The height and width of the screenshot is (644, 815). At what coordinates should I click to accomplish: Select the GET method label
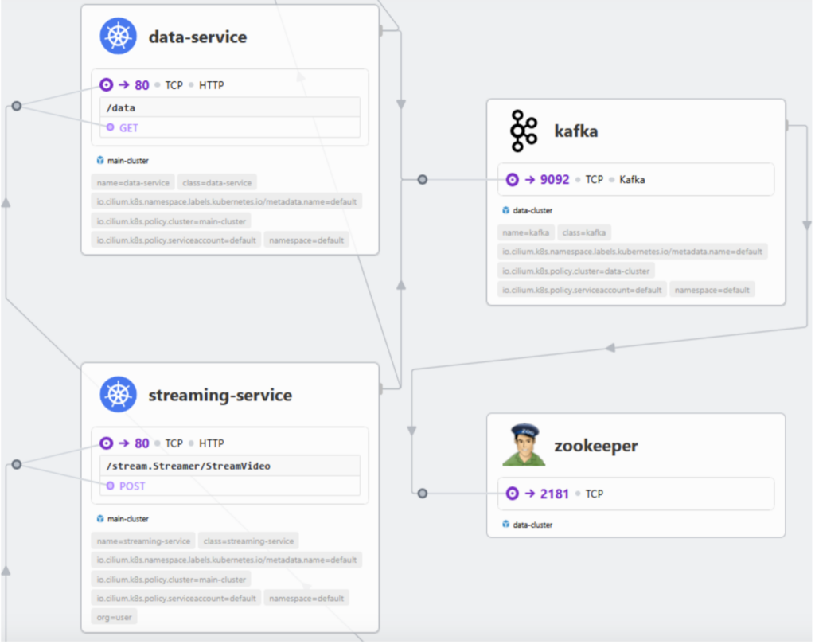pyautogui.click(x=128, y=128)
